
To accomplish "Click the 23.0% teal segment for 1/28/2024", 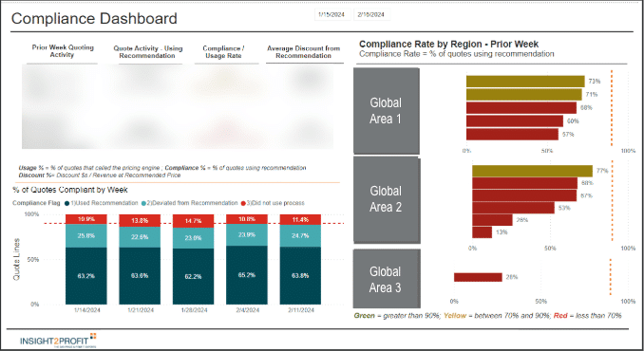I will 193,238.
